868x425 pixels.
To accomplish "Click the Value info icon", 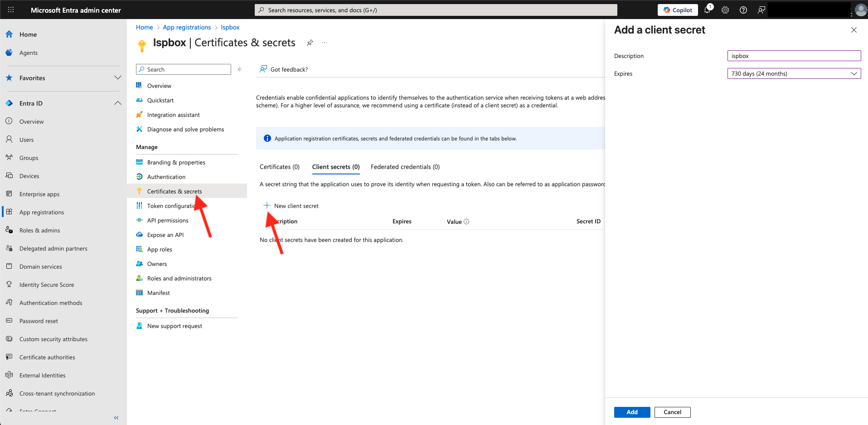I will coord(466,222).
